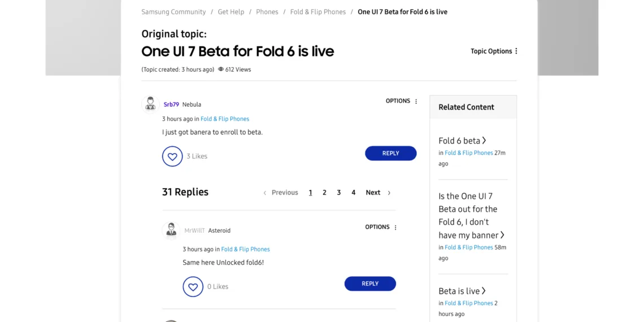Image resolution: width=644 pixels, height=322 pixels.
Task: Click MrWillT's profile avatar
Action: click(x=171, y=230)
